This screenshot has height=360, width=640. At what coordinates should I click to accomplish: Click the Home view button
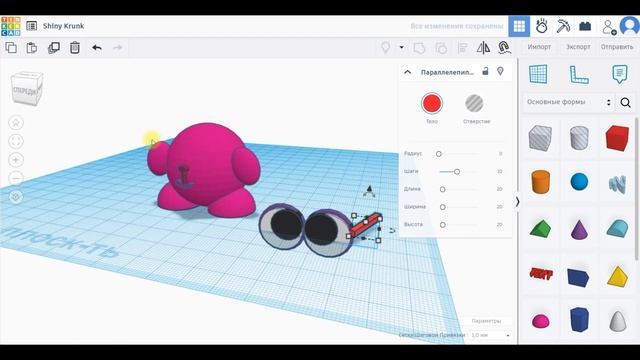[16, 122]
